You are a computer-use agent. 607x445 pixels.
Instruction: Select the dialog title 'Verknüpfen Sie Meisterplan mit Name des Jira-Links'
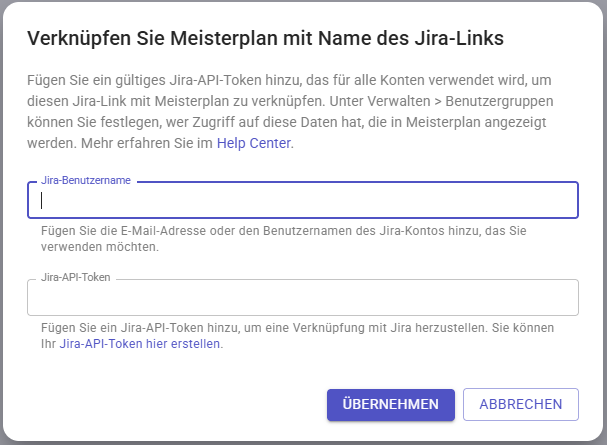click(x=266, y=38)
